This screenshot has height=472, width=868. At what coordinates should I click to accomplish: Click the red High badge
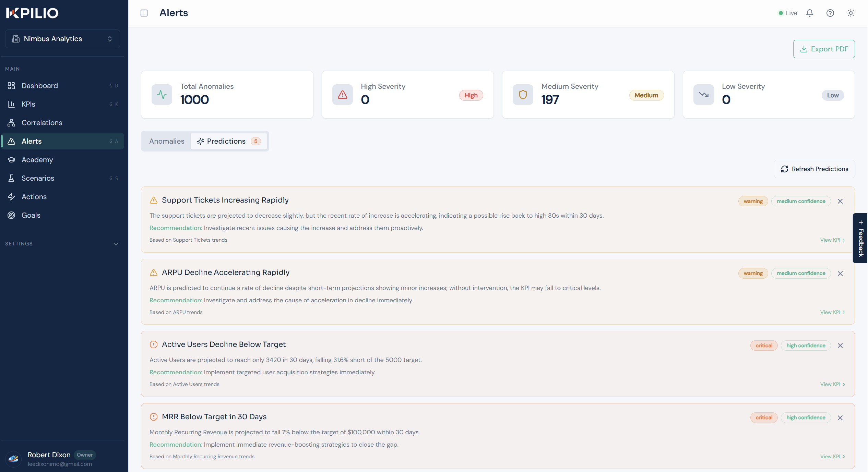(x=471, y=95)
